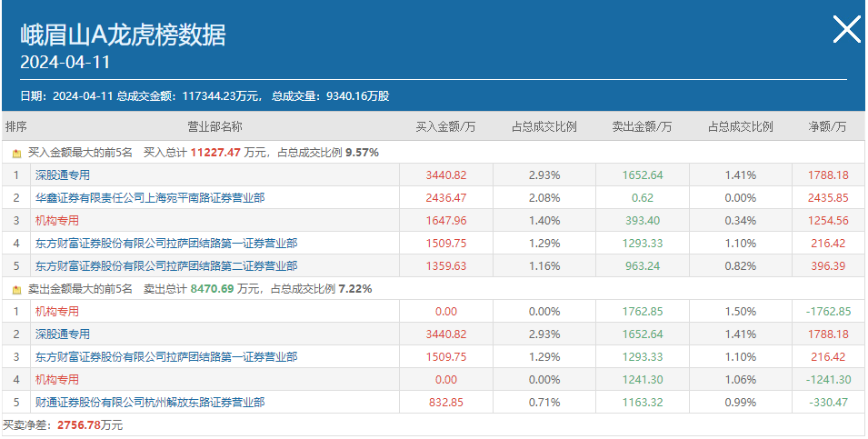Open 机构专用 link with net -1241.30
This screenshot has height=439, width=868.
coord(57,380)
